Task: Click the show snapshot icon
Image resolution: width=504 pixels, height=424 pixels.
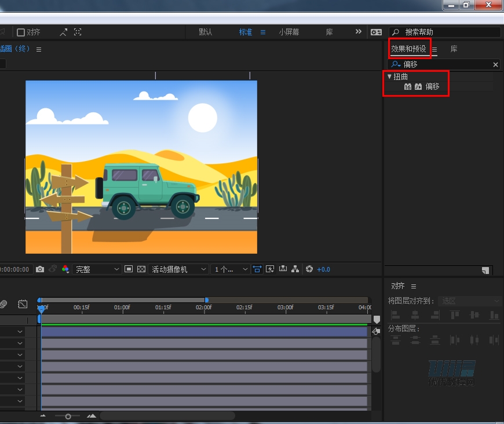Action: coord(53,269)
